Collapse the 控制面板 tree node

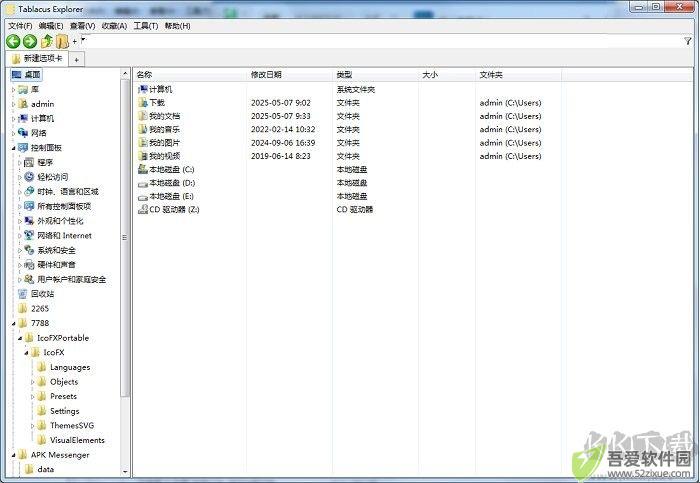[13, 148]
